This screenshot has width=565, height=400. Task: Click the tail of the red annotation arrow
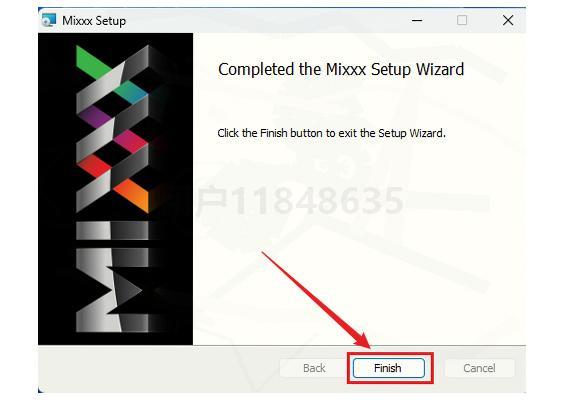point(264,253)
